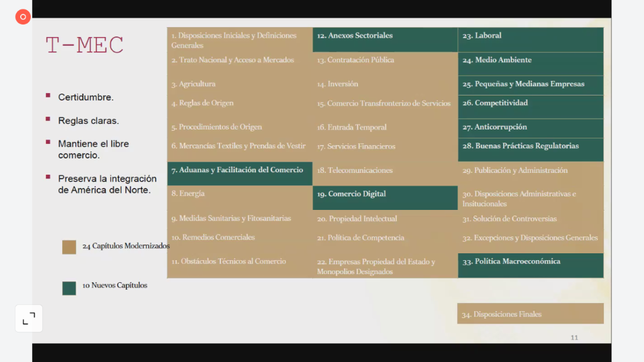Click cell '23. Laboral'
The image size is (644, 362).
[x=531, y=40]
